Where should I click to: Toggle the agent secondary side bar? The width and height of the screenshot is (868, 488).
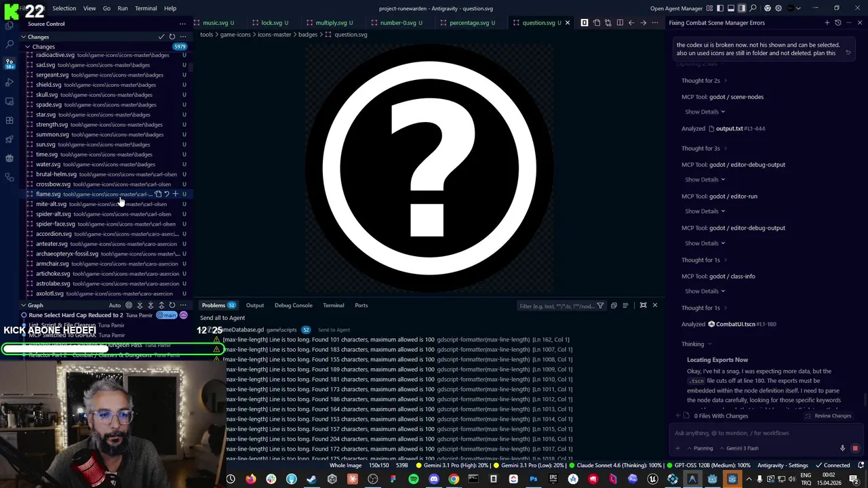[x=742, y=8]
